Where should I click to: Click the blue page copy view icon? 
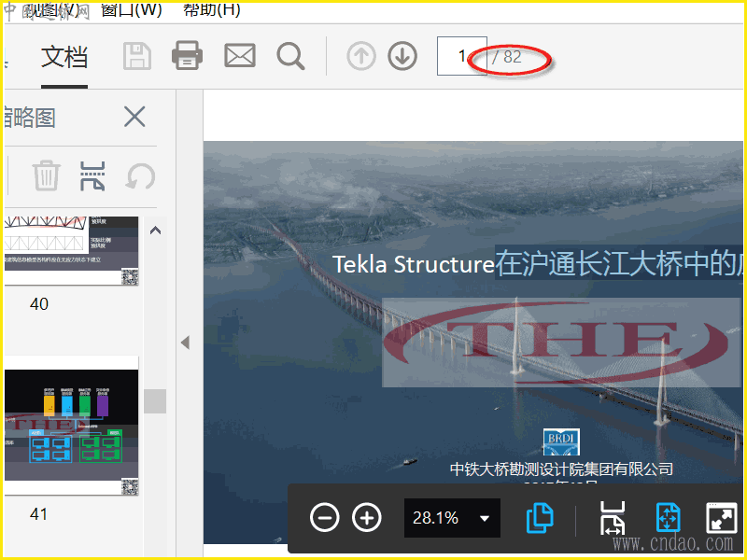tap(540, 518)
